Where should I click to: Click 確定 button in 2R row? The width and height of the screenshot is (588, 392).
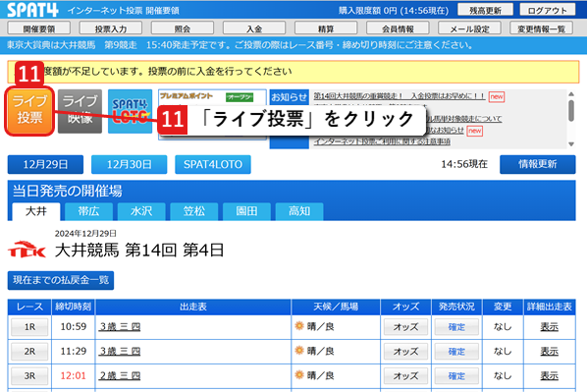pyautogui.click(x=456, y=352)
